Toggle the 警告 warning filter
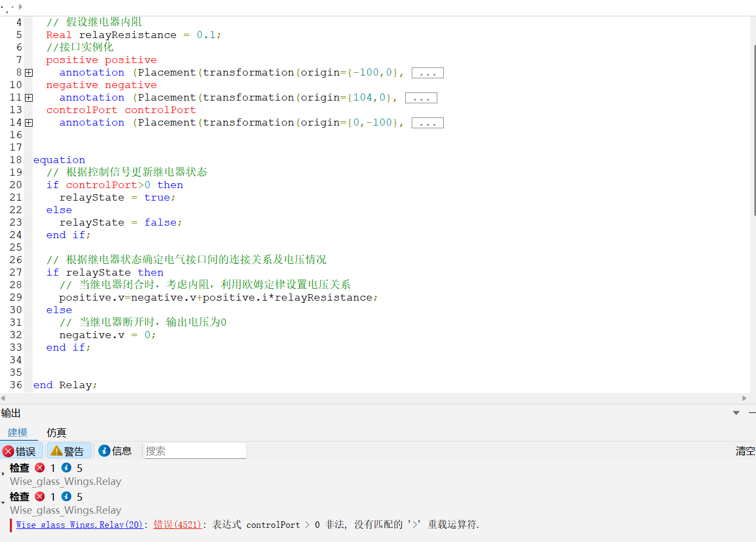The width and height of the screenshot is (756, 542). pos(69,451)
